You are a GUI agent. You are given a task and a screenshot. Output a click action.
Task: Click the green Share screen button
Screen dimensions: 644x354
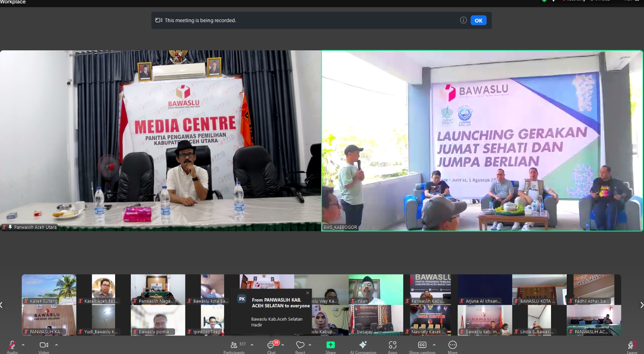[x=330, y=345]
